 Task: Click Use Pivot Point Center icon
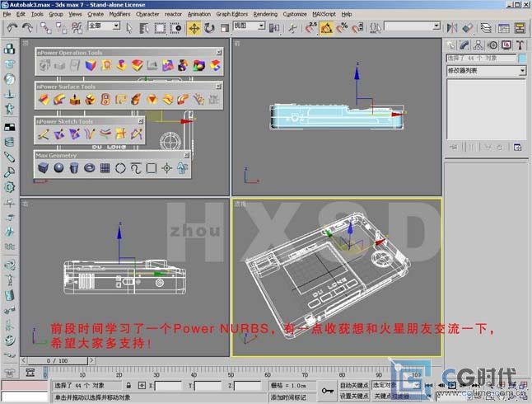click(274, 28)
